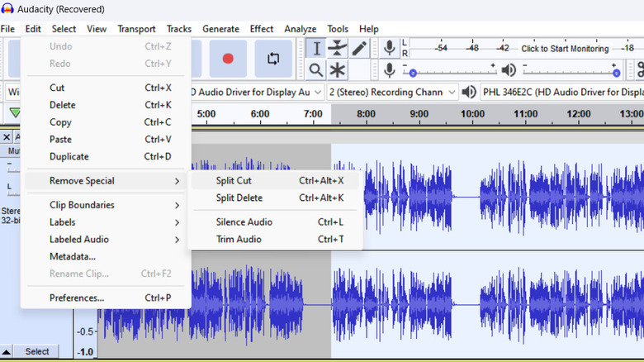Select the Multi-tool asterisk icon

click(x=337, y=70)
